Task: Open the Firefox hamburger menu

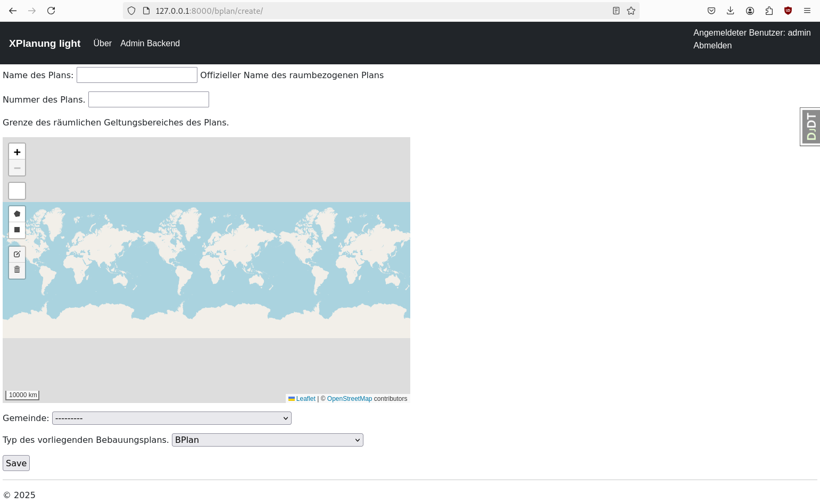Action: coord(807,11)
